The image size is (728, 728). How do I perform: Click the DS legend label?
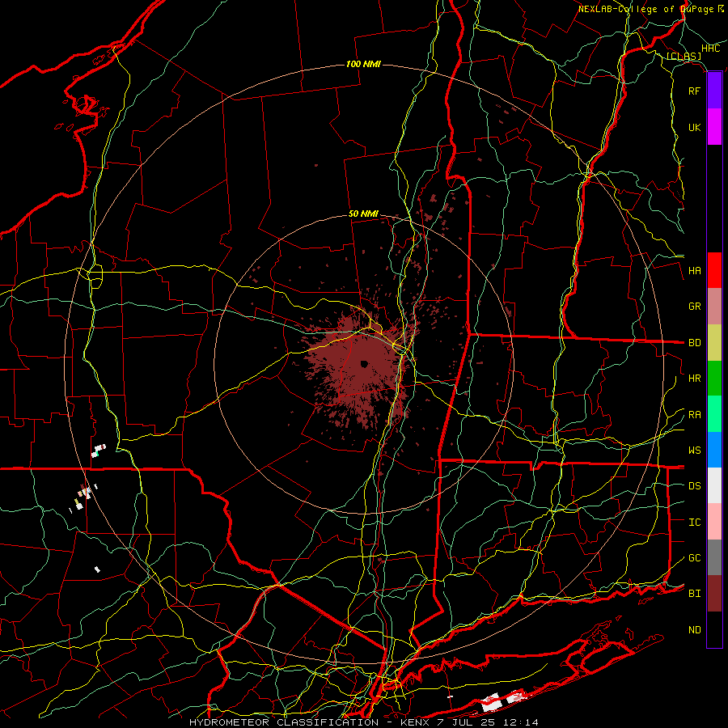(x=694, y=486)
